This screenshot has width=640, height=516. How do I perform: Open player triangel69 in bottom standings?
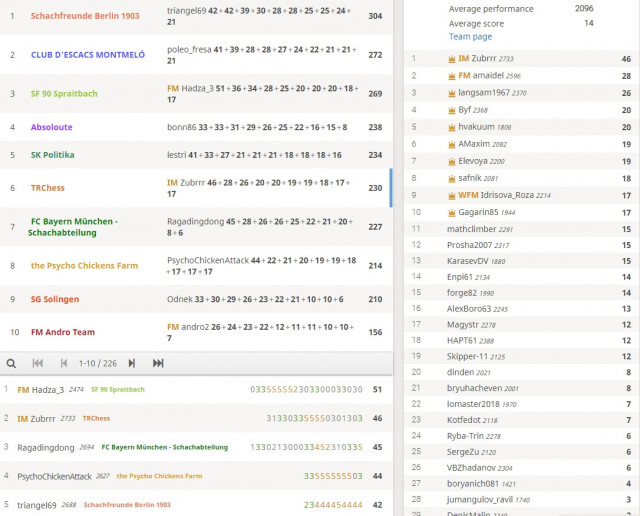37,505
